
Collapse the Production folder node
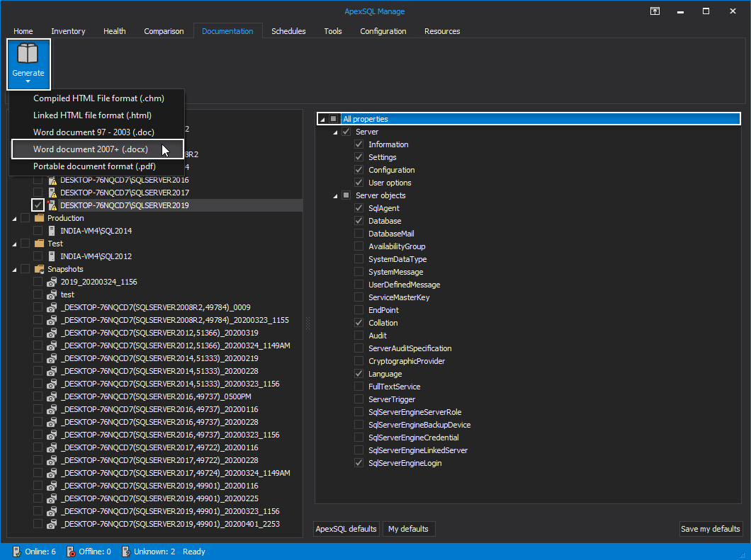(x=14, y=218)
